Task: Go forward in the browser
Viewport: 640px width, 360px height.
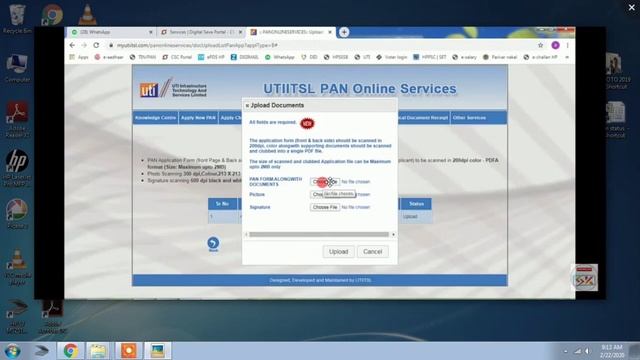Action: pyautogui.click(x=84, y=45)
